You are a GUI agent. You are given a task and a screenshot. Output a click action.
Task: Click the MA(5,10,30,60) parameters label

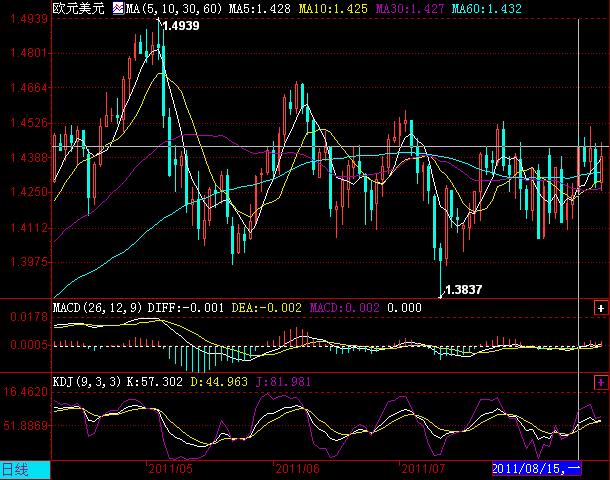174,9
